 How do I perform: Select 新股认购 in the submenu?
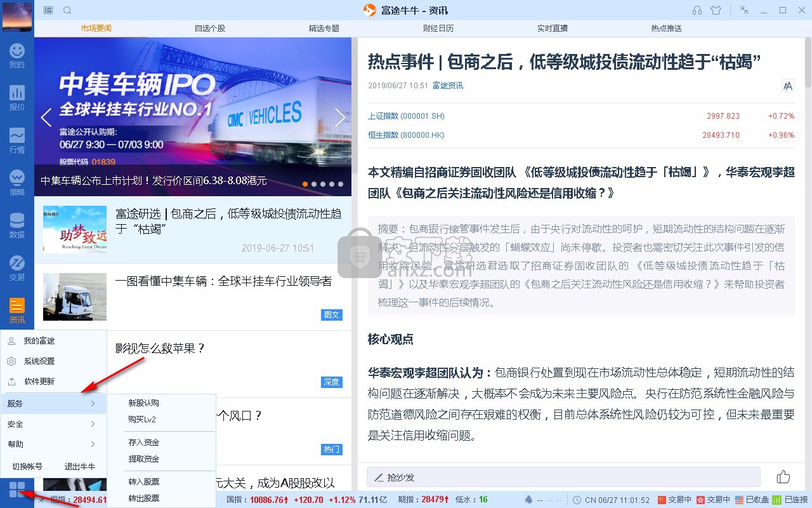click(143, 403)
